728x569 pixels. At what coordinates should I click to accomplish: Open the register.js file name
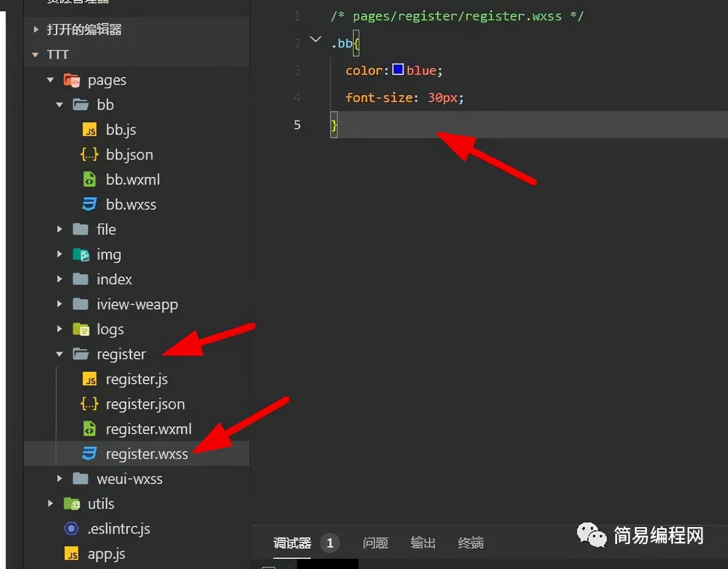[137, 379]
